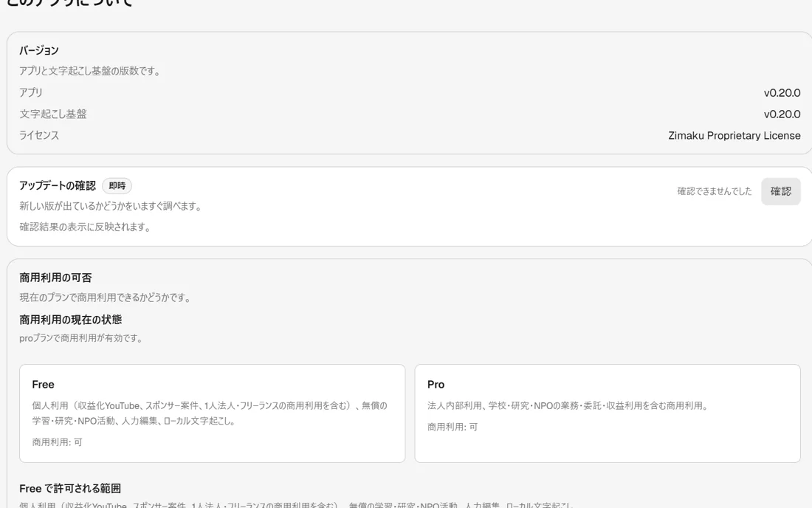
Task: Click the Zimaku Proprietary License text
Action: 734,136
